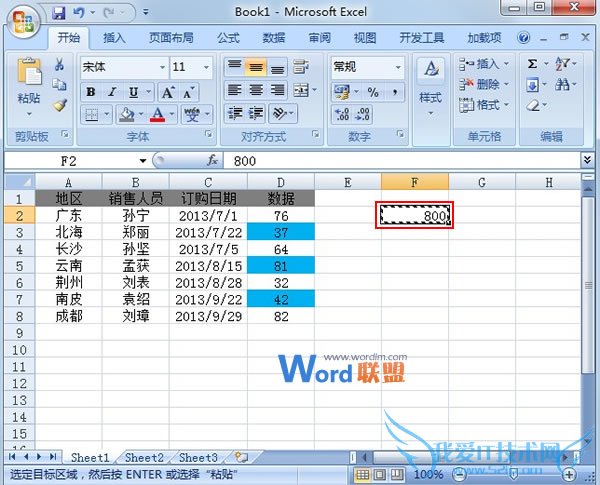The image size is (600, 485).
Task: Switch to Page Layout view in status bar
Action: [x=380, y=475]
